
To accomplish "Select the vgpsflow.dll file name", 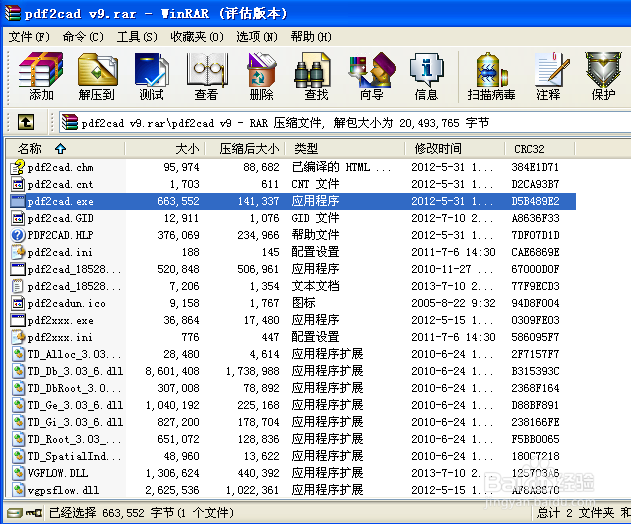I will coord(63,490).
